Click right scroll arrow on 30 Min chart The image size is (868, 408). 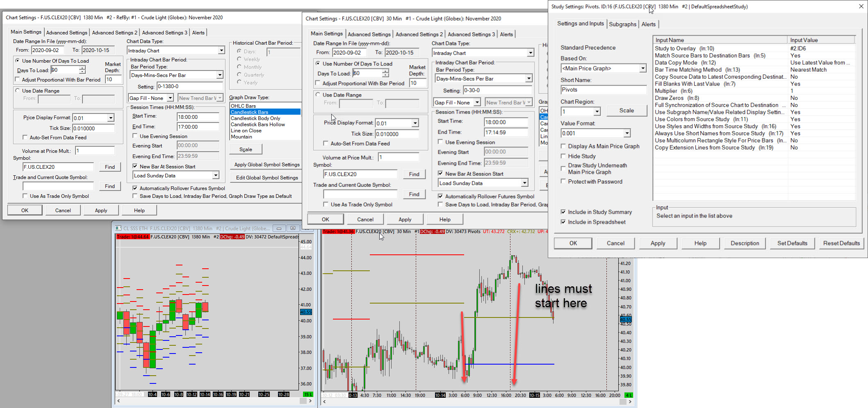[x=631, y=401]
